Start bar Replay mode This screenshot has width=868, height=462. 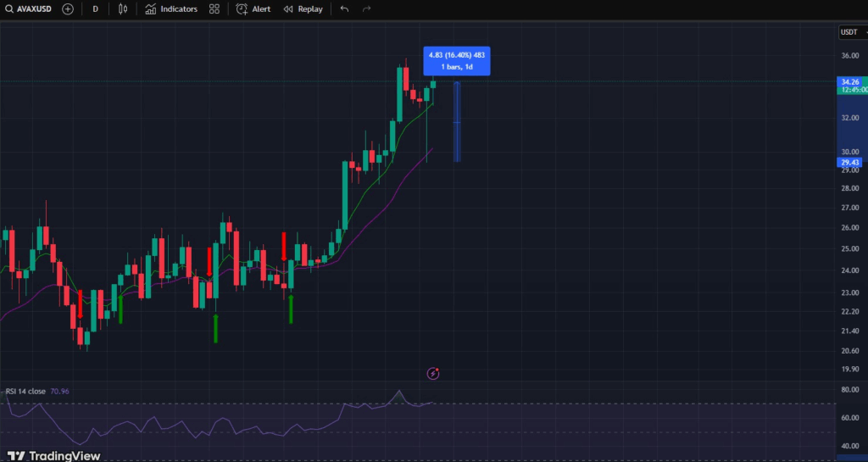coord(303,8)
